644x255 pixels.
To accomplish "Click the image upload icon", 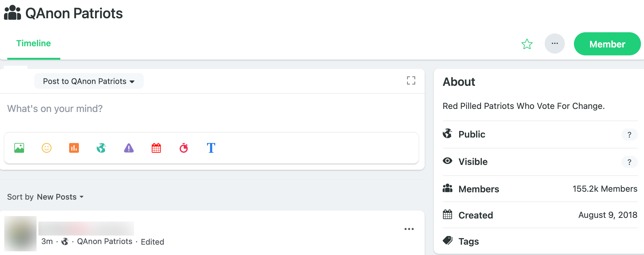I will click(x=19, y=148).
